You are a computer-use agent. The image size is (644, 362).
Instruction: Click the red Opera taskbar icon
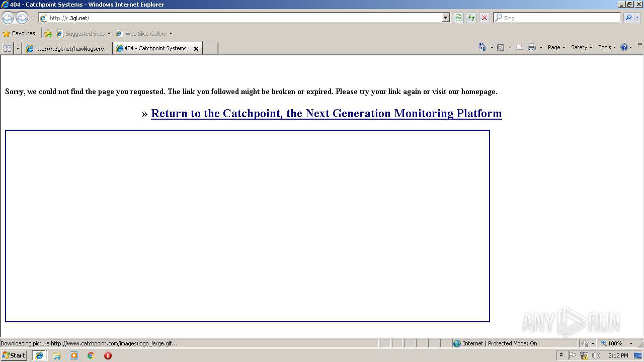click(x=108, y=355)
